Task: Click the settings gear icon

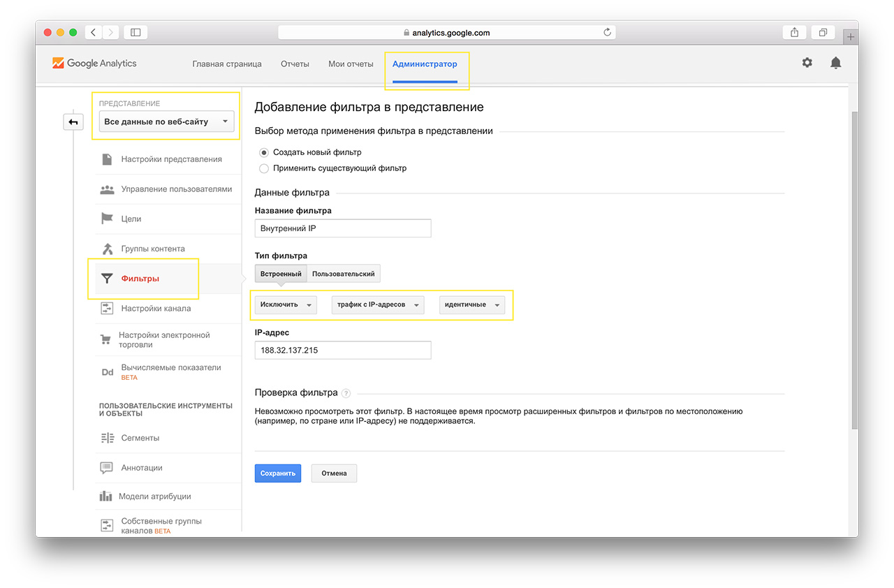Action: (x=807, y=63)
